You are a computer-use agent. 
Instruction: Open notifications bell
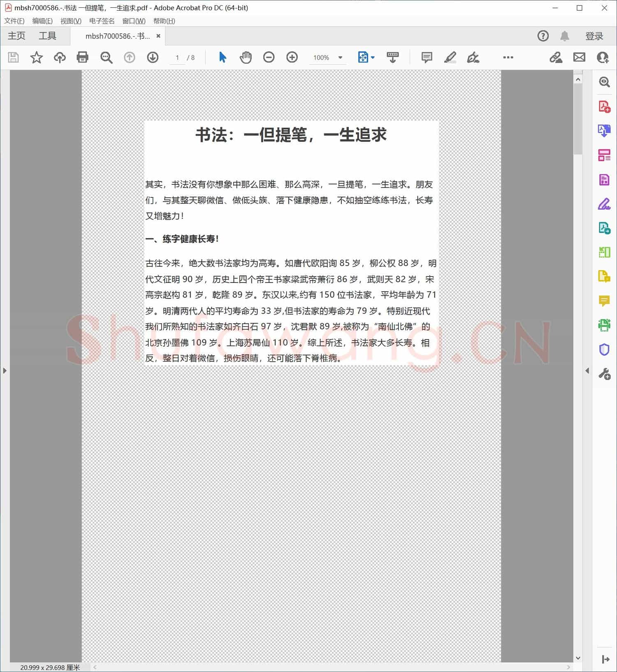565,36
